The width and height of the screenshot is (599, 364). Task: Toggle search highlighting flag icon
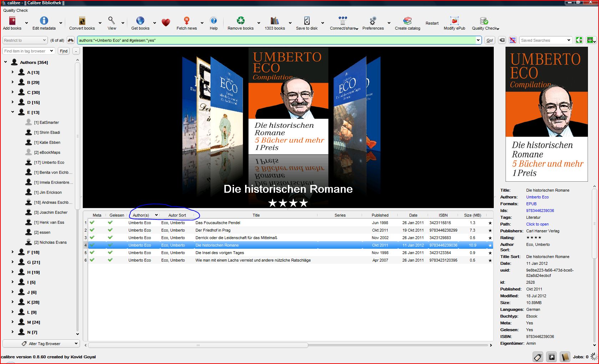coord(513,40)
